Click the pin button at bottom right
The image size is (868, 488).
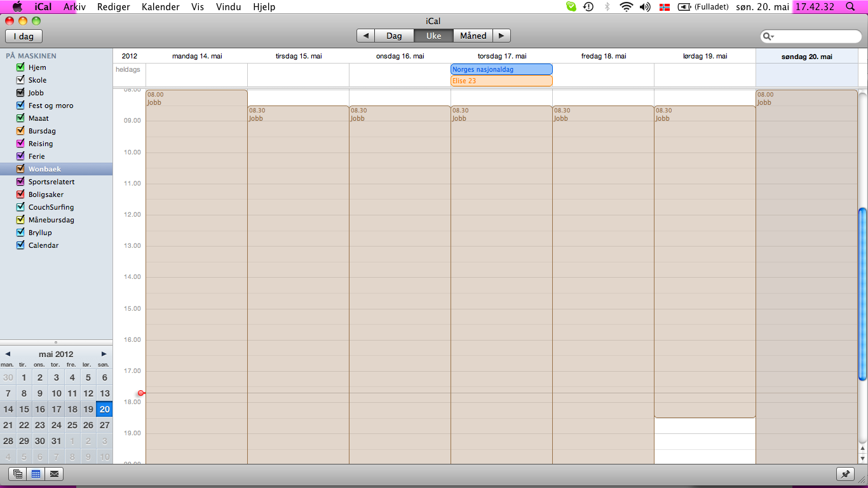(846, 473)
